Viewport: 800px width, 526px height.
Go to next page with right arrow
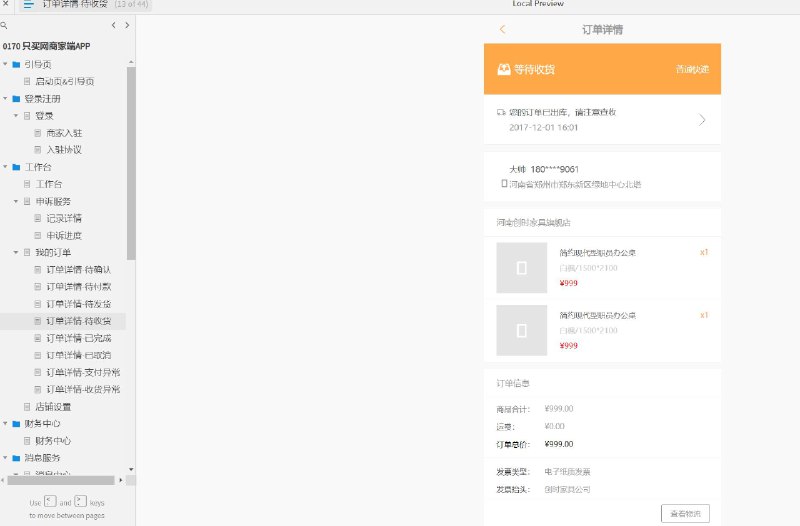[127, 25]
